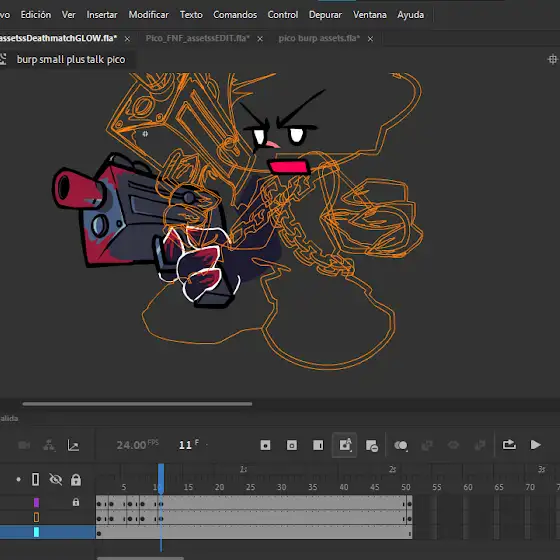560x560 pixels.
Task: Click frame 40 on the timeline ruler
Action: point(344,487)
